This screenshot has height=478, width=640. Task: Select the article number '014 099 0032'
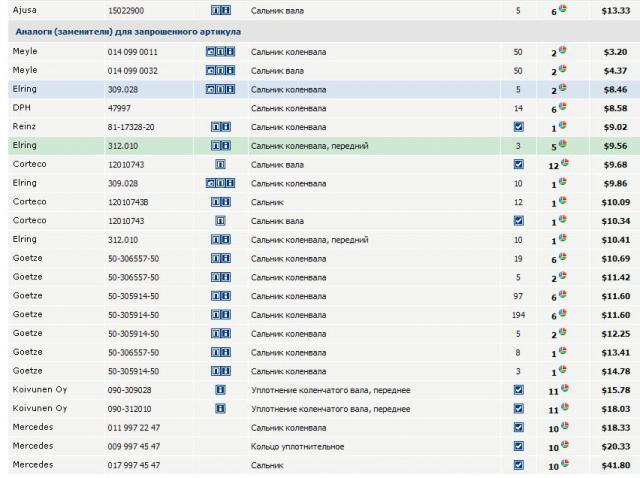[x=133, y=71]
